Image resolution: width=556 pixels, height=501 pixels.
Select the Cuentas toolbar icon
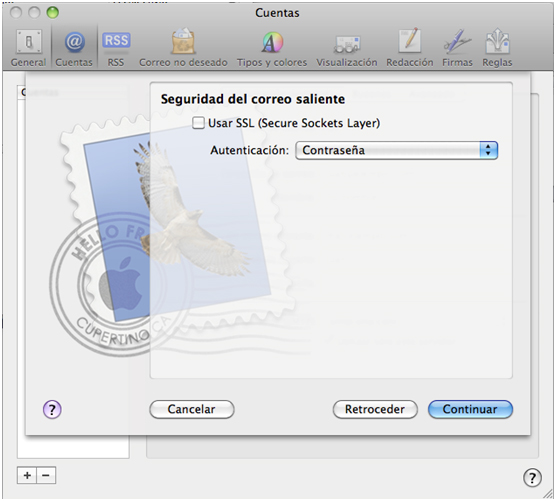[74, 48]
